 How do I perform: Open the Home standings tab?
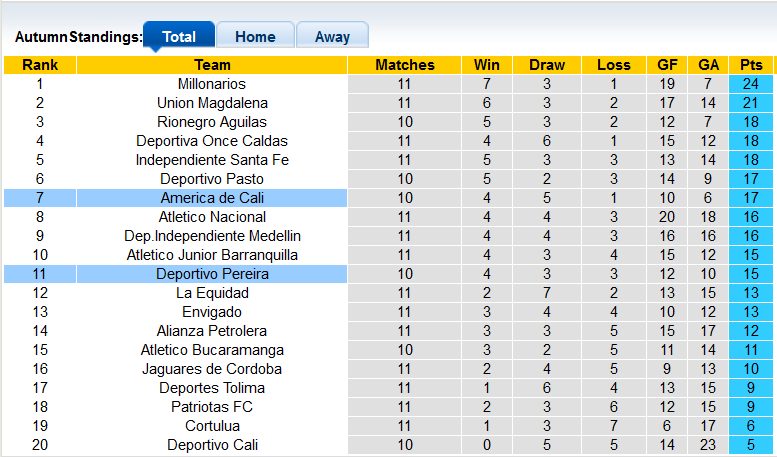click(x=255, y=37)
